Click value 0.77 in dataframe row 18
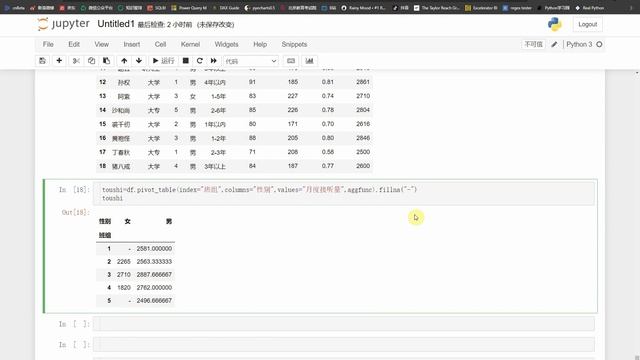The image size is (640, 360). (328, 166)
